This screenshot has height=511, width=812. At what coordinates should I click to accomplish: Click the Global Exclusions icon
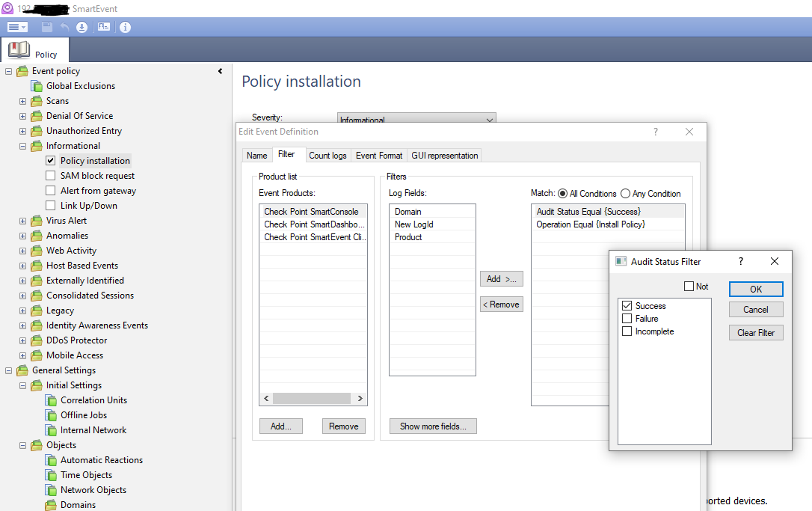37,86
